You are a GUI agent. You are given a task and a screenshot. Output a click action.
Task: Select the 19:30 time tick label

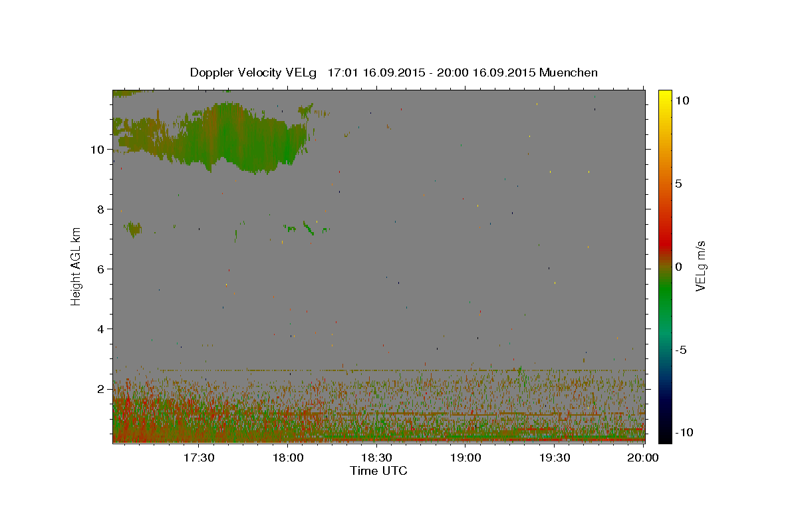(554, 458)
